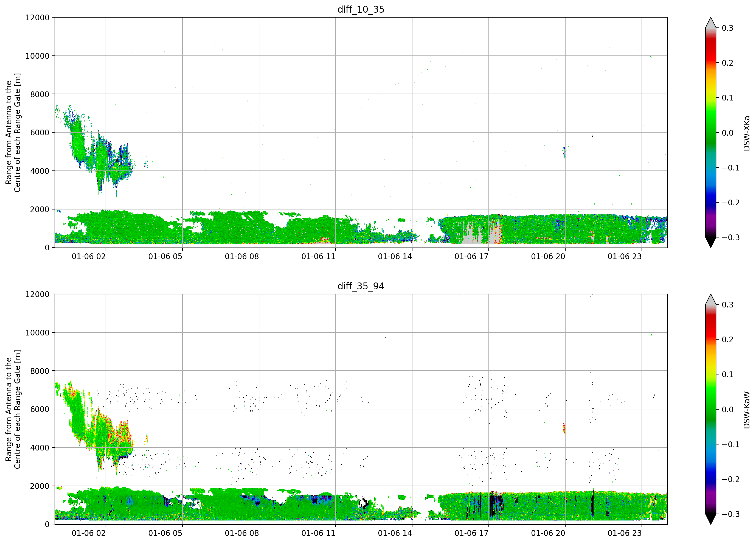
Task: Select the "DSW-KaW" colorbar label
Action: [747, 410]
